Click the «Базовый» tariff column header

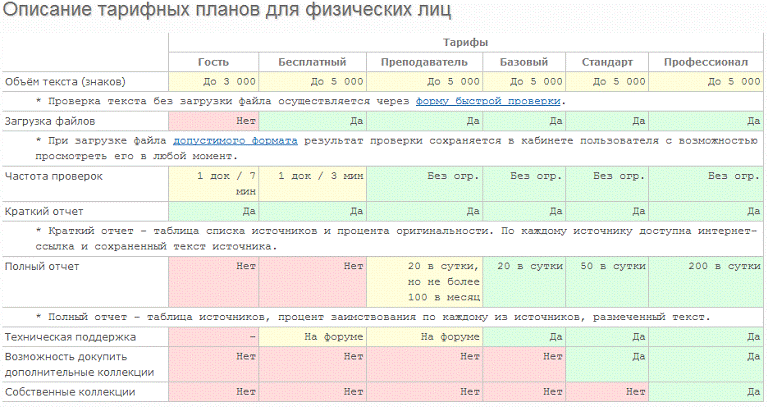[x=524, y=62]
